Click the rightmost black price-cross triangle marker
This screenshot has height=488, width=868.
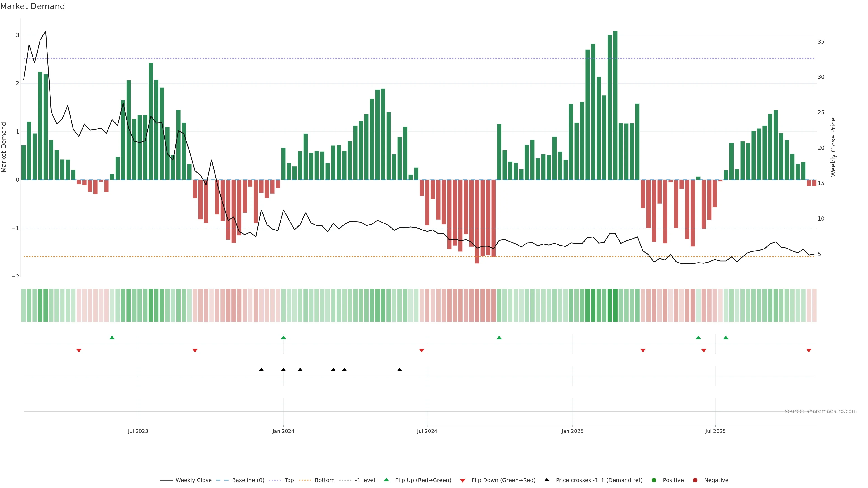400,369
